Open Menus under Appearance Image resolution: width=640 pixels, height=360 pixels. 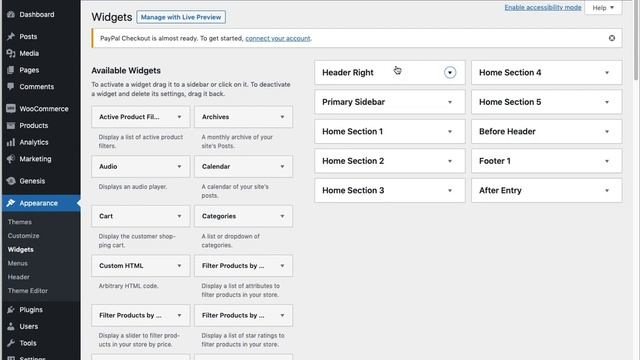[18, 263]
